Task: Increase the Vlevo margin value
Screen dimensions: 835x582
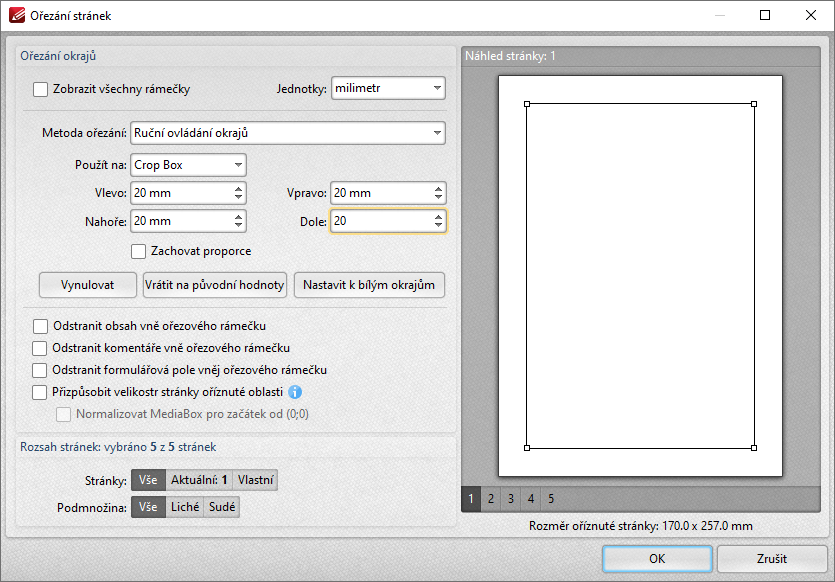Action: [238, 188]
